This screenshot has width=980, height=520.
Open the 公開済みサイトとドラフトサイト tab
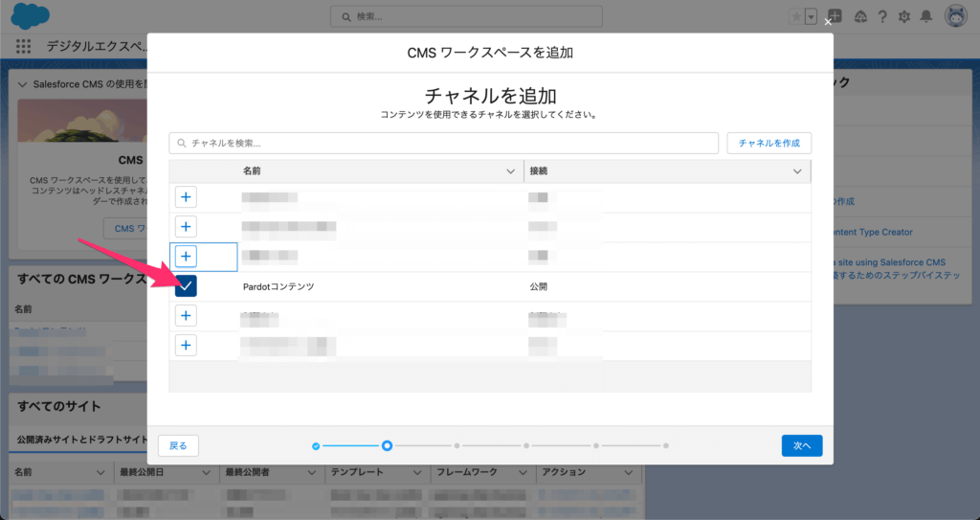82,440
